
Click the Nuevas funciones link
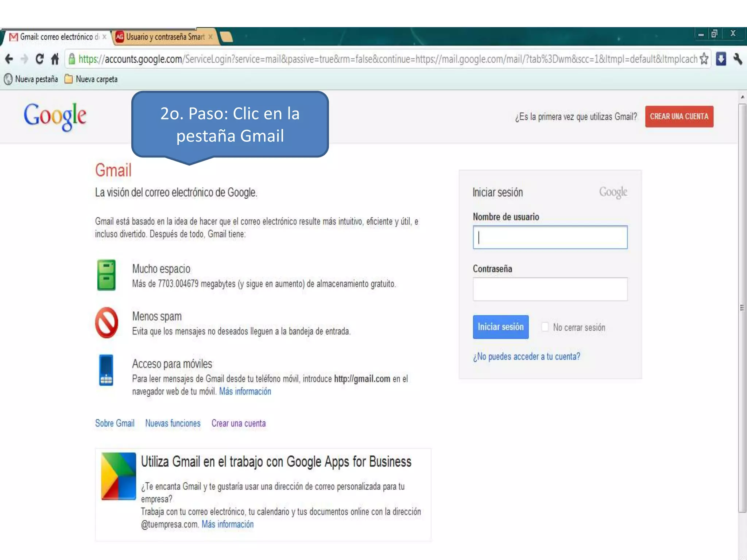click(x=173, y=423)
